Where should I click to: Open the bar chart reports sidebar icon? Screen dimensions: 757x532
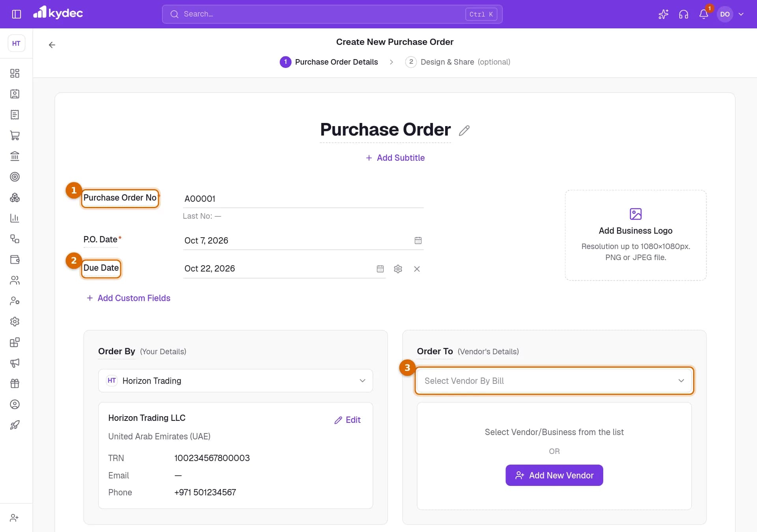(15, 218)
